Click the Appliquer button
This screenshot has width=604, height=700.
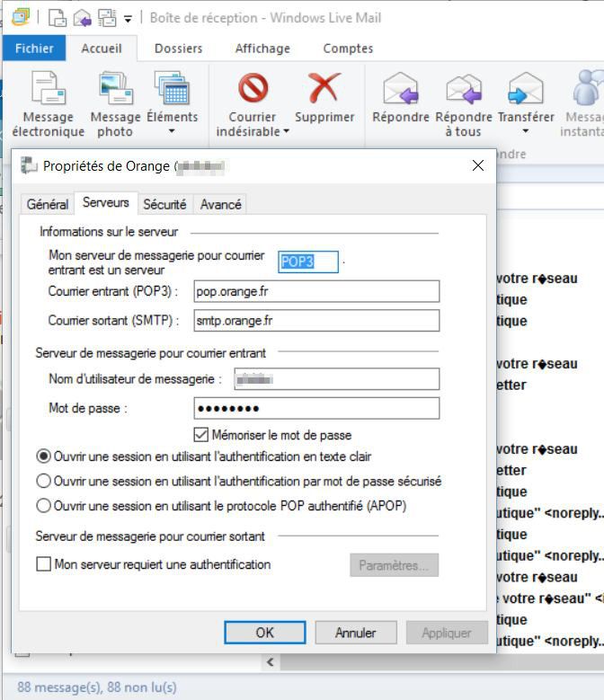click(x=447, y=633)
